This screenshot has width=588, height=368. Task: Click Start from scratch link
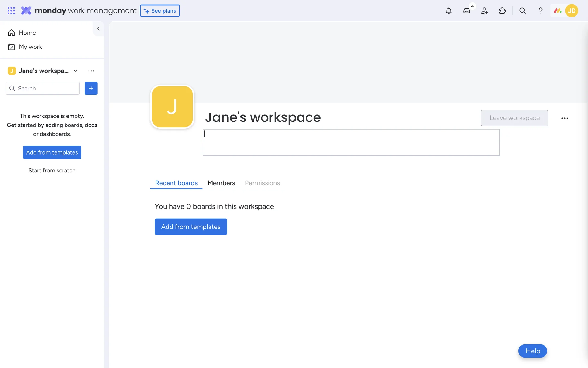[x=52, y=171]
